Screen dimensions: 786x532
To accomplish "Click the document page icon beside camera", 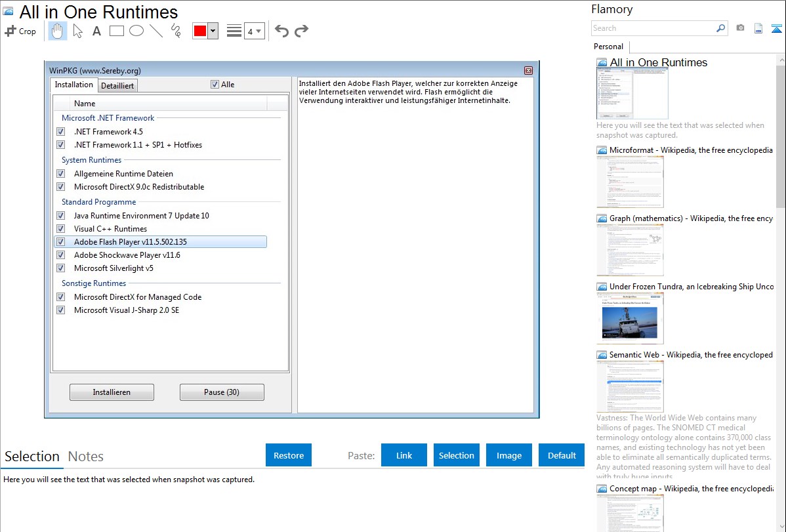I will tap(758, 28).
